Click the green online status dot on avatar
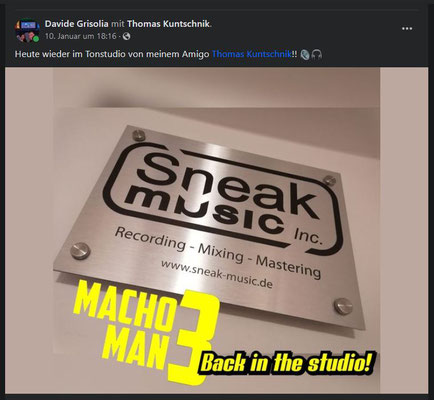This screenshot has height=400, width=434. [x=36, y=39]
